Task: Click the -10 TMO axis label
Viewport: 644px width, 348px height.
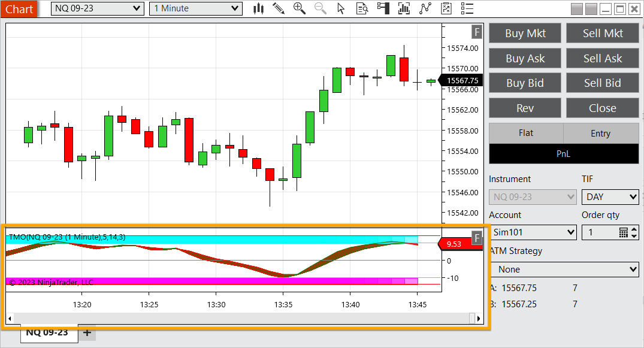Action: coord(453,278)
